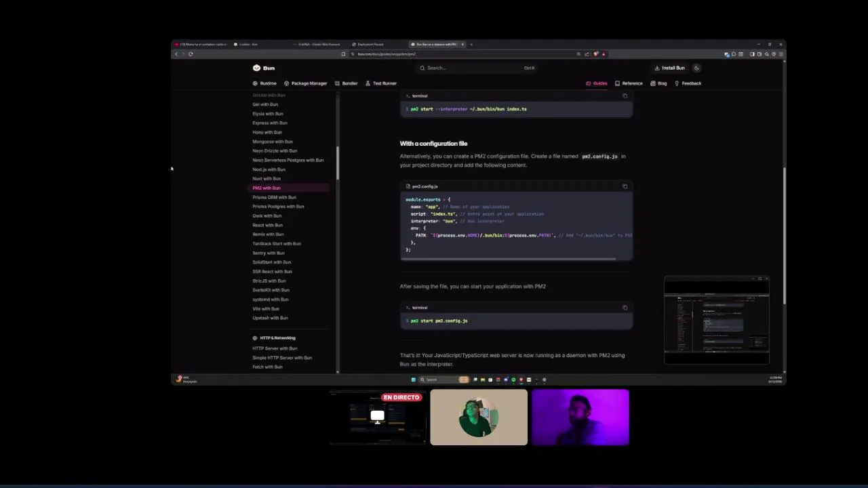Screen dimensions: 868x488
Task: Open Prisma Postgres with Bun guide
Action: 278,207
